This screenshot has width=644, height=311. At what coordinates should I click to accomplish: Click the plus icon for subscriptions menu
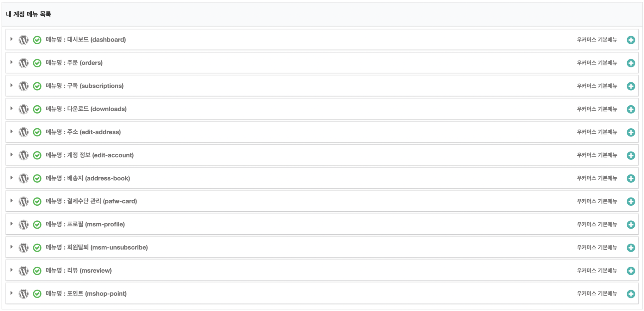(631, 86)
